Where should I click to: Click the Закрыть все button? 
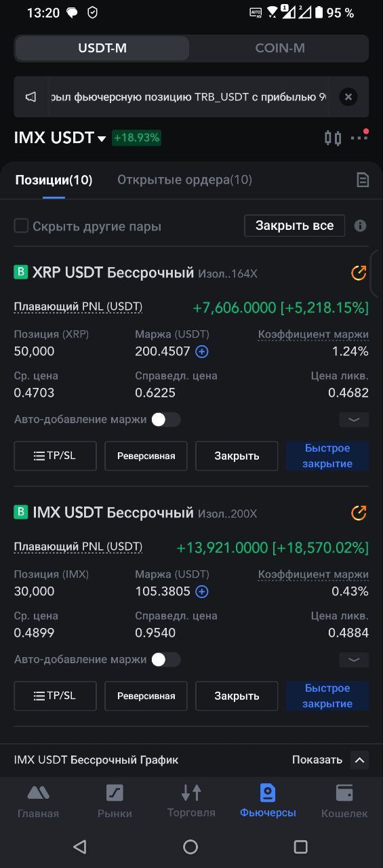(x=294, y=226)
